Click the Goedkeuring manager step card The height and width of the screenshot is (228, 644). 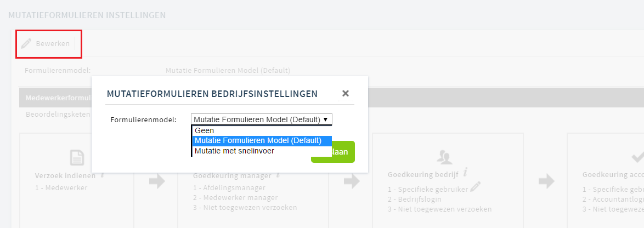(253, 180)
